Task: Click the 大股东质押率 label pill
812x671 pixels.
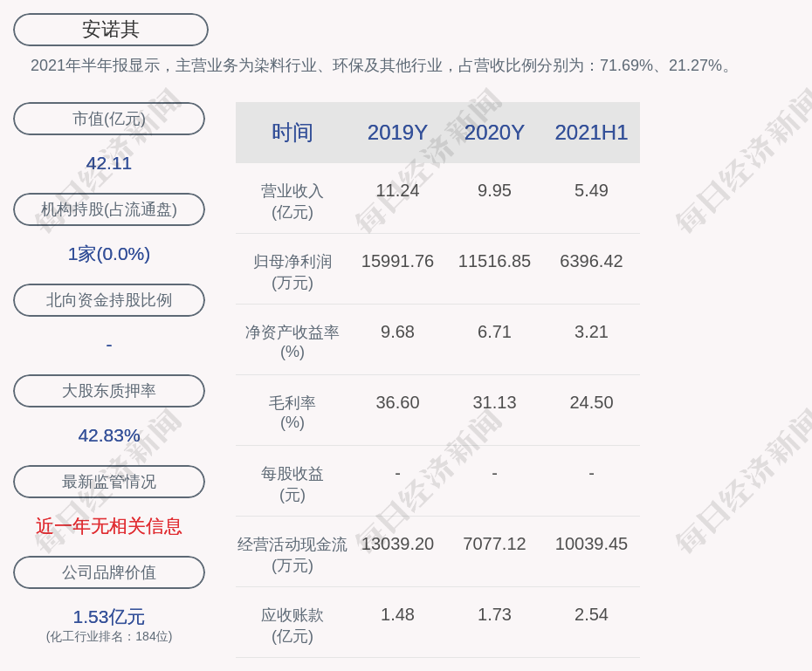Action: (x=109, y=391)
